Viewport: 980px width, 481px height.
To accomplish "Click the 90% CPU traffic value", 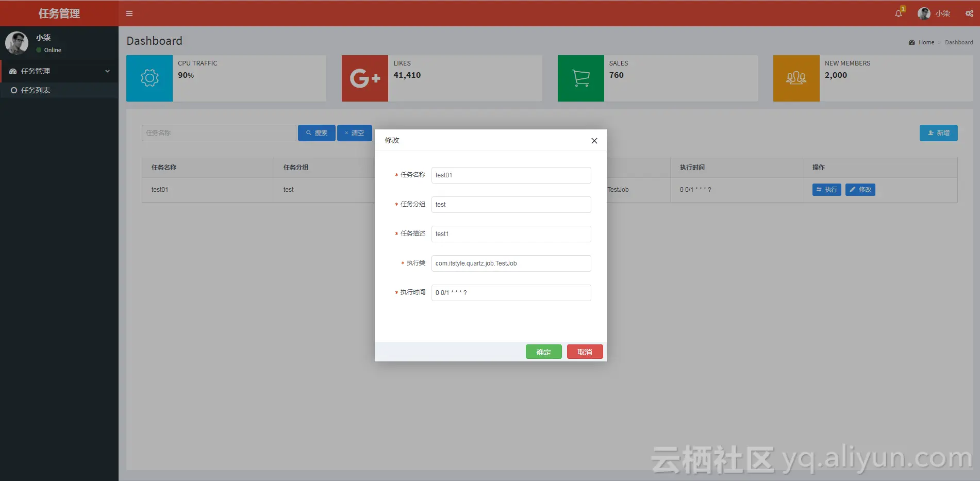I will pyautogui.click(x=186, y=75).
